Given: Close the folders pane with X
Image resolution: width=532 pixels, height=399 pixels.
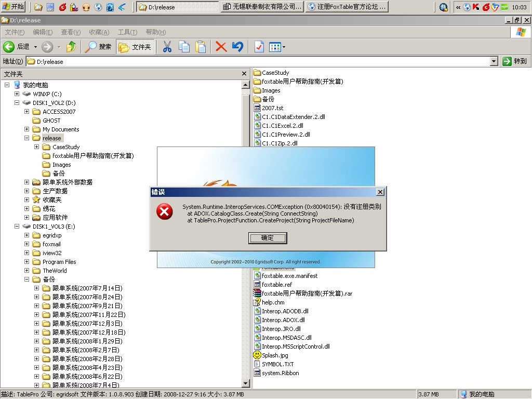Looking at the screenshot, I should 244,74.
